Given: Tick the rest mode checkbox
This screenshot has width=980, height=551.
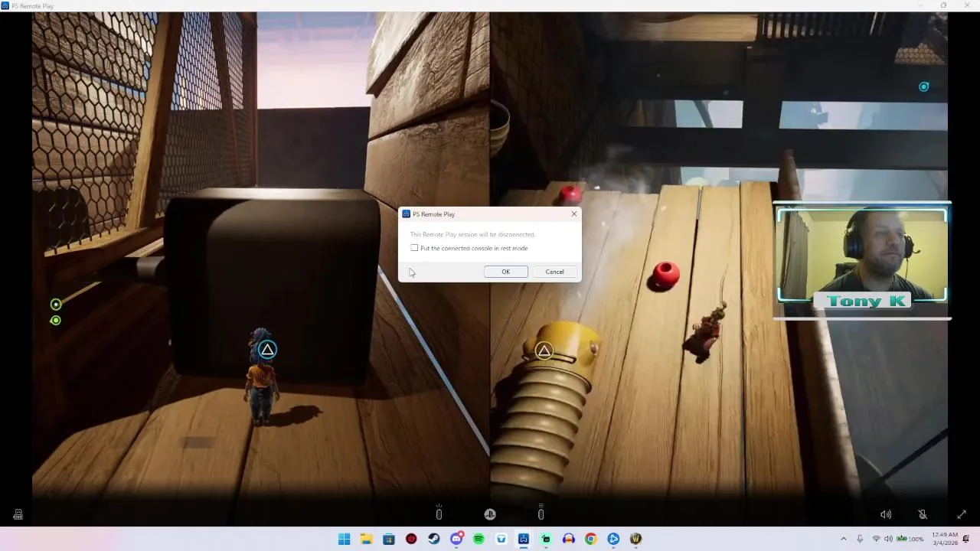Looking at the screenshot, I should 414,248.
